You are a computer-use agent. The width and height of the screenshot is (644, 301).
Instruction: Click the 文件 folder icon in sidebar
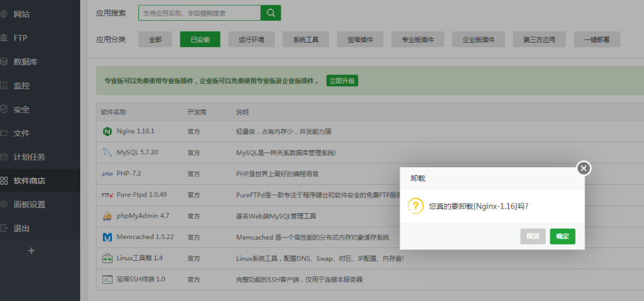[x=4, y=133]
